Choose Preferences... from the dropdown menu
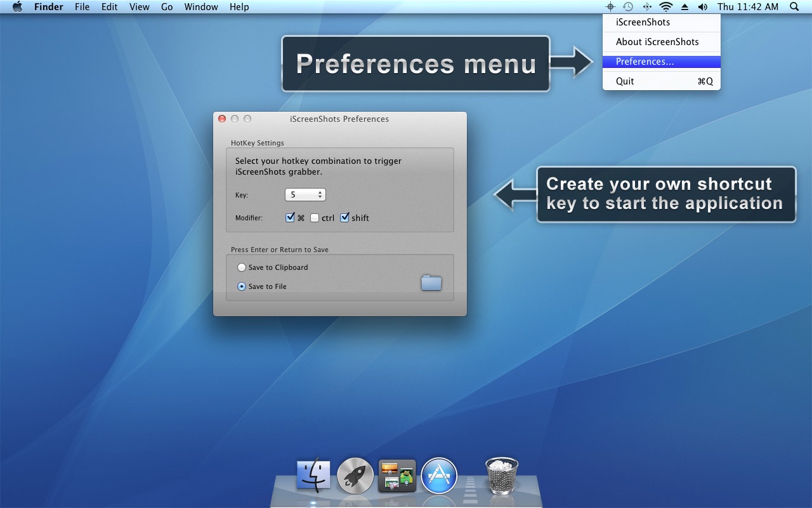Screen dimensions: 812x508 pos(662,62)
